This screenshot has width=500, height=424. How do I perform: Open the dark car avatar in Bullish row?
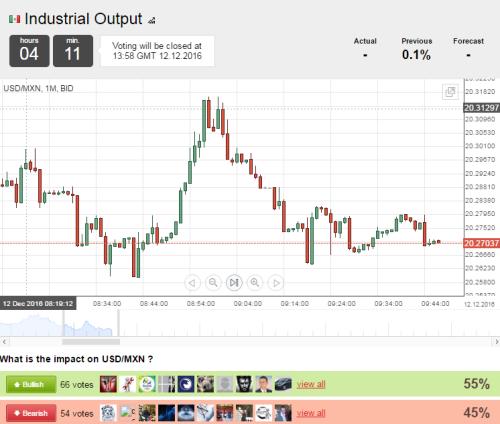(x=283, y=384)
